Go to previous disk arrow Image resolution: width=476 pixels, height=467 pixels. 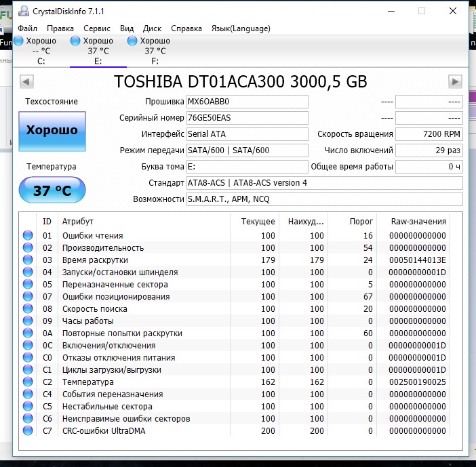click(x=26, y=81)
